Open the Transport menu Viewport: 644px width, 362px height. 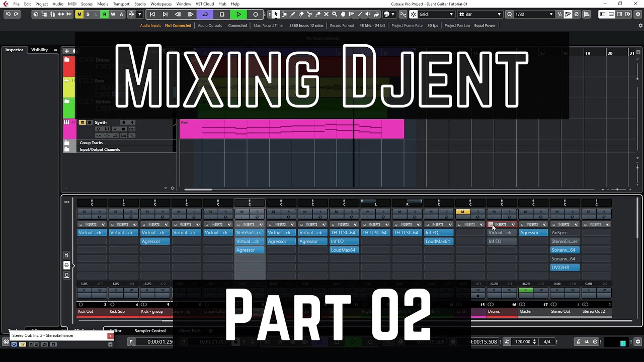[121, 4]
